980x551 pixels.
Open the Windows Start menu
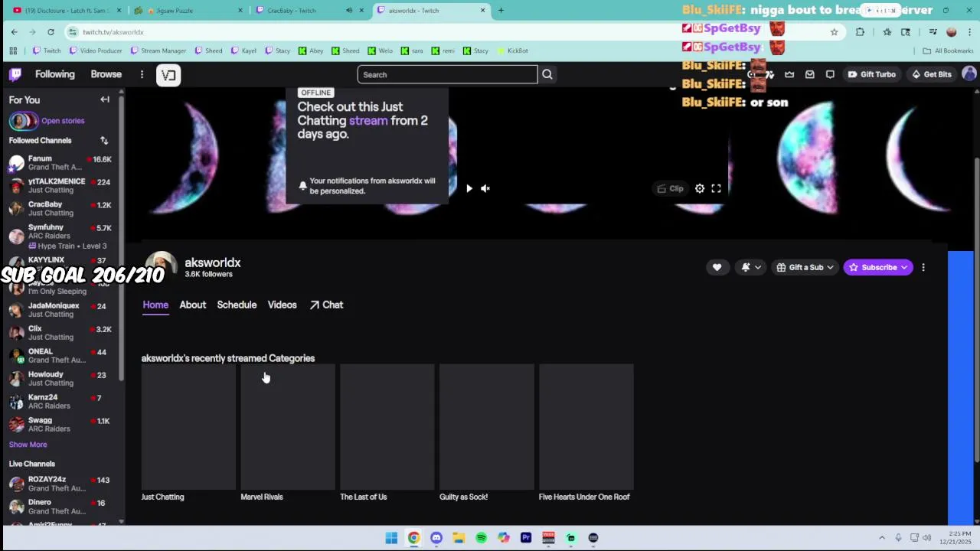(391, 538)
